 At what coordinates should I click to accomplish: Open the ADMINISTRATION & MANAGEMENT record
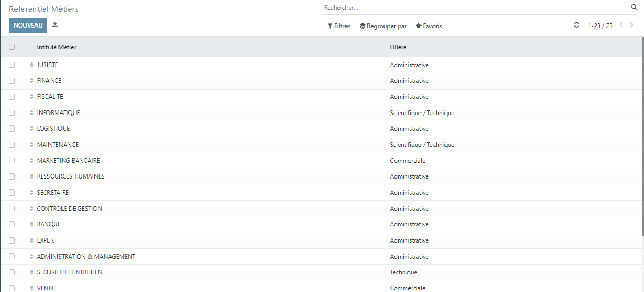(x=86, y=257)
